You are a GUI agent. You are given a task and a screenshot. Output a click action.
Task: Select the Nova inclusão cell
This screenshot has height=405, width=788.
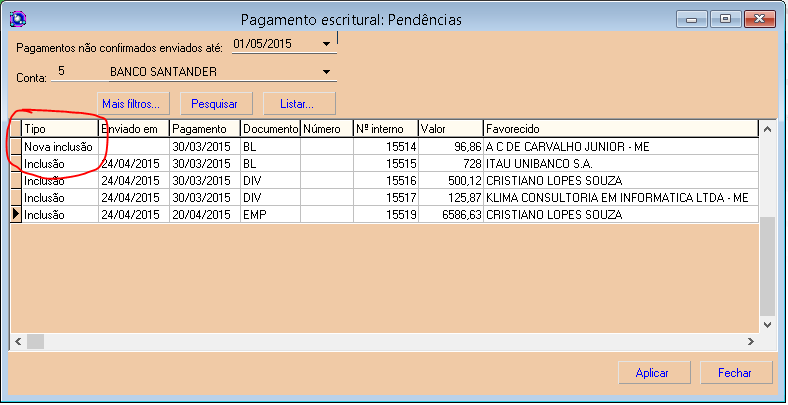(x=60, y=147)
